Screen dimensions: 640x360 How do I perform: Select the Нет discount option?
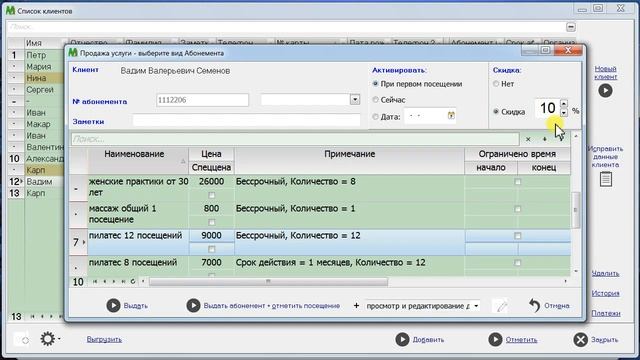click(x=496, y=84)
